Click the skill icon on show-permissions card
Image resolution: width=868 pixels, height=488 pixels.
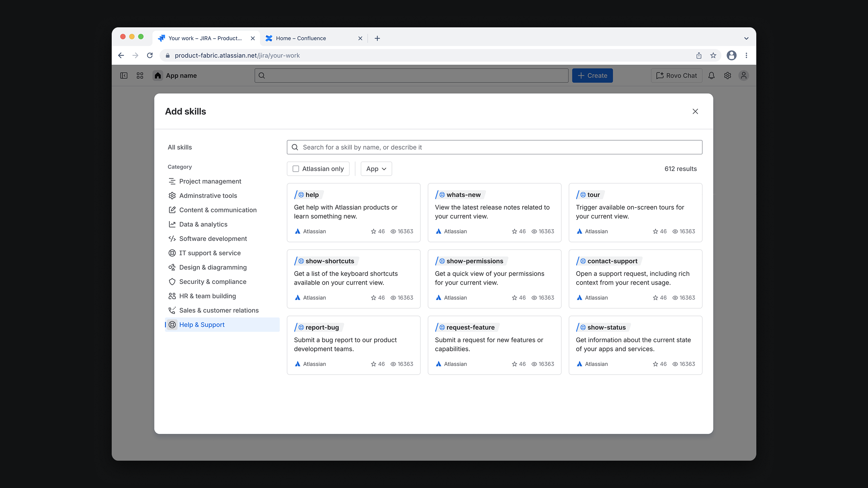tap(442, 261)
